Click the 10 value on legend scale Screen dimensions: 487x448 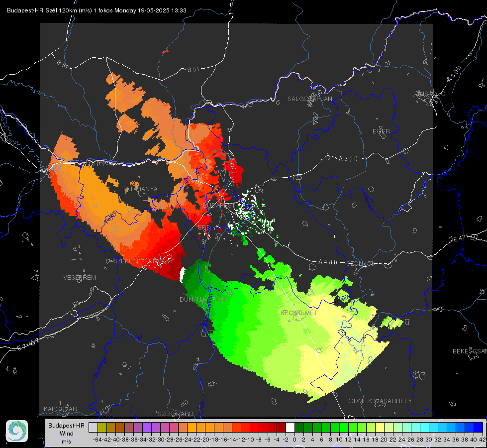(x=339, y=440)
